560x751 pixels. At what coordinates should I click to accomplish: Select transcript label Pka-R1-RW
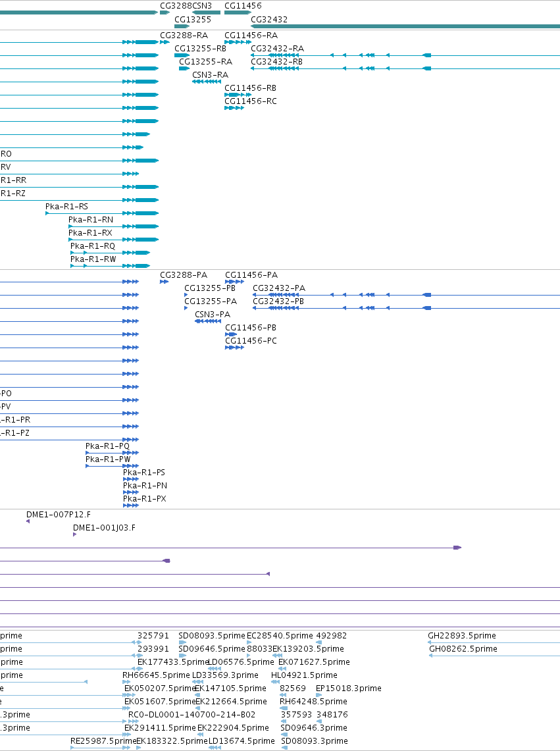(93, 259)
